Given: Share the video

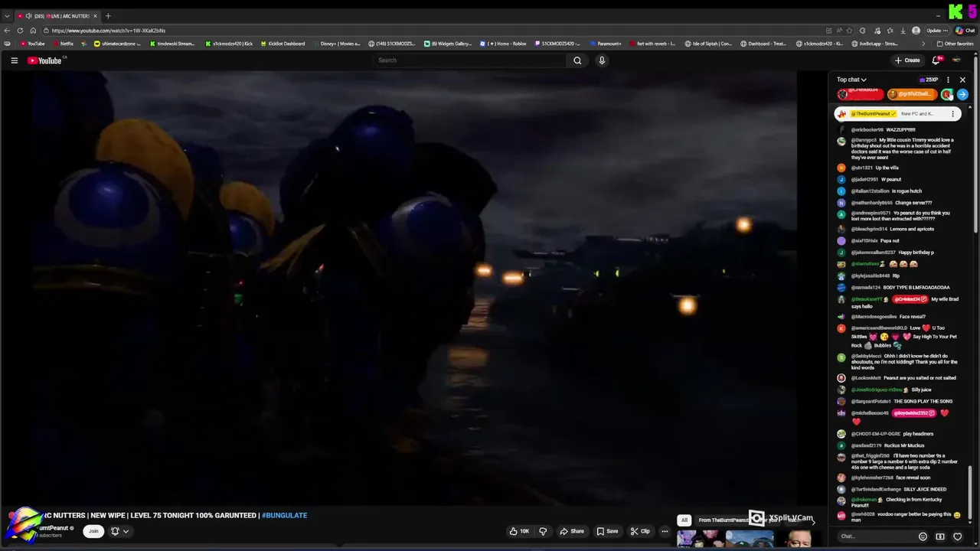Looking at the screenshot, I should (572, 531).
